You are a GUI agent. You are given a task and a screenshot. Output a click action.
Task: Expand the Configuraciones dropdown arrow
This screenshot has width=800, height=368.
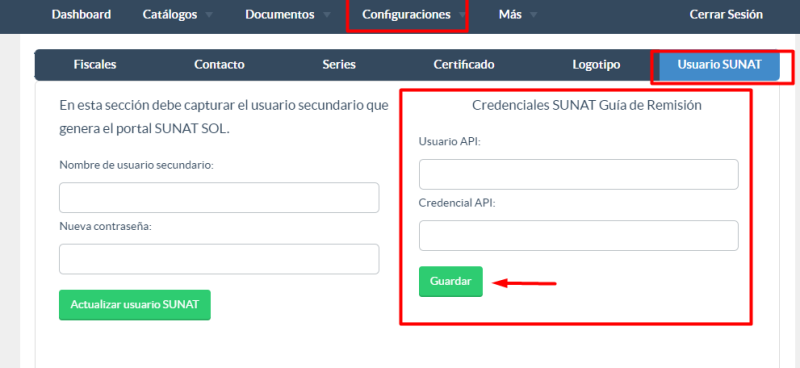[x=462, y=15]
